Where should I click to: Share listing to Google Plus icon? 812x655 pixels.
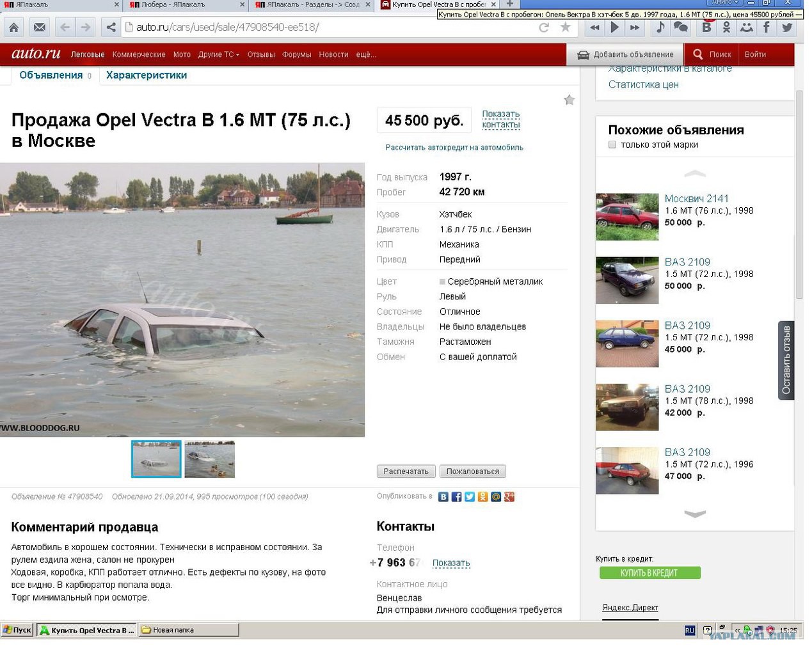[509, 497]
